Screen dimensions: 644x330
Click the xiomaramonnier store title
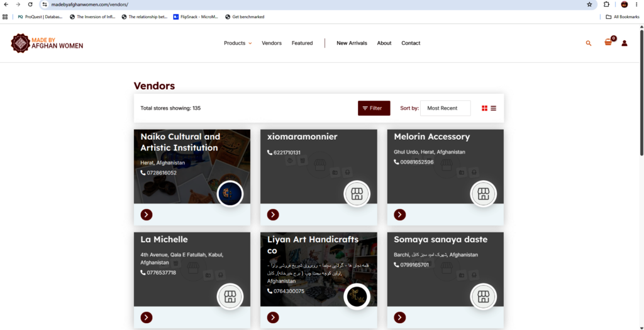click(x=303, y=137)
